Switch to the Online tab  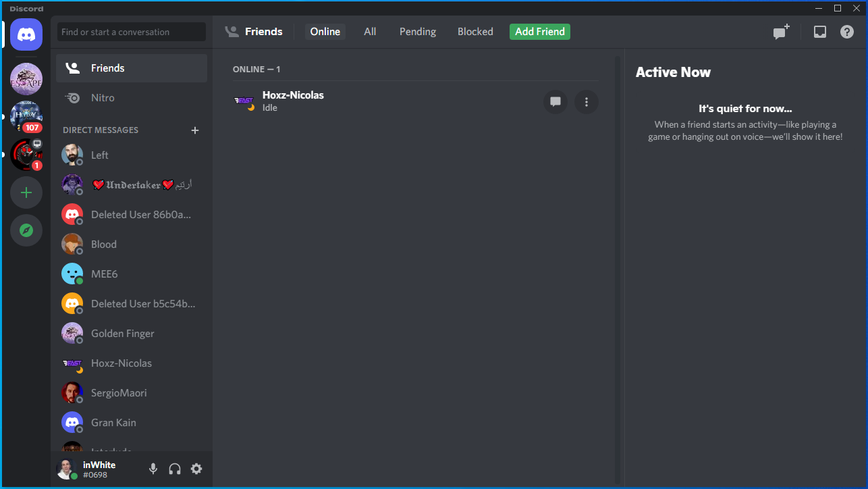(325, 32)
